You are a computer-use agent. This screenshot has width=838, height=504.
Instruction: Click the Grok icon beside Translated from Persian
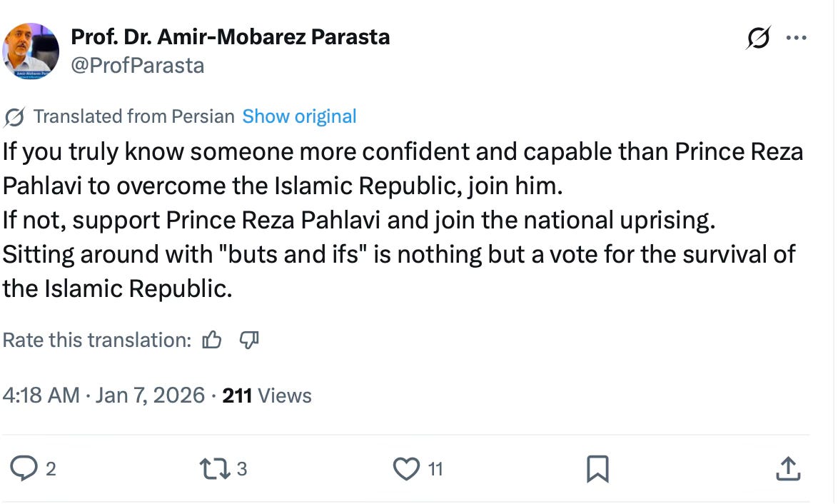click(x=14, y=116)
